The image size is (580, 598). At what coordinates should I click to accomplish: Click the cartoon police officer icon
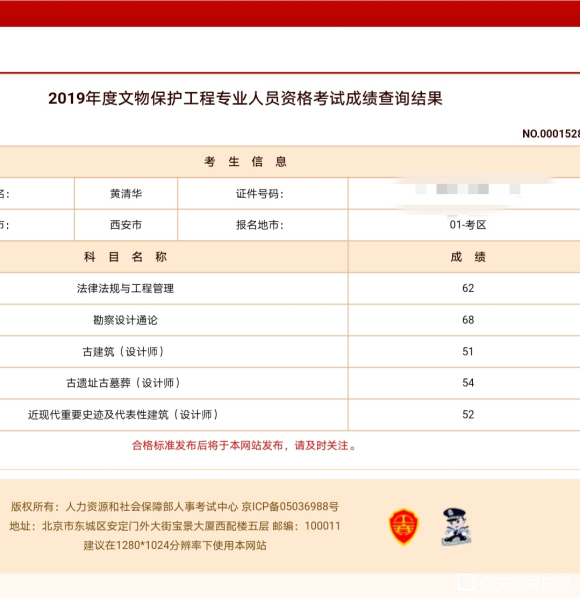tap(456, 527)
